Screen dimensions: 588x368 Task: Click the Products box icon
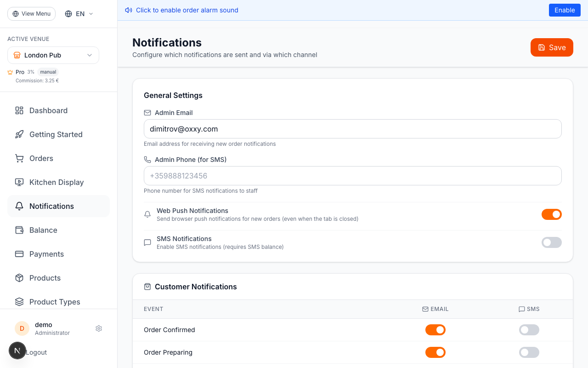[19, 278]
